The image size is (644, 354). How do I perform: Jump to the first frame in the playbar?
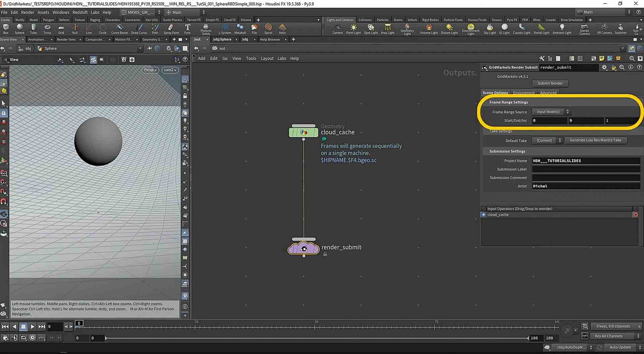tap(5, 326)
